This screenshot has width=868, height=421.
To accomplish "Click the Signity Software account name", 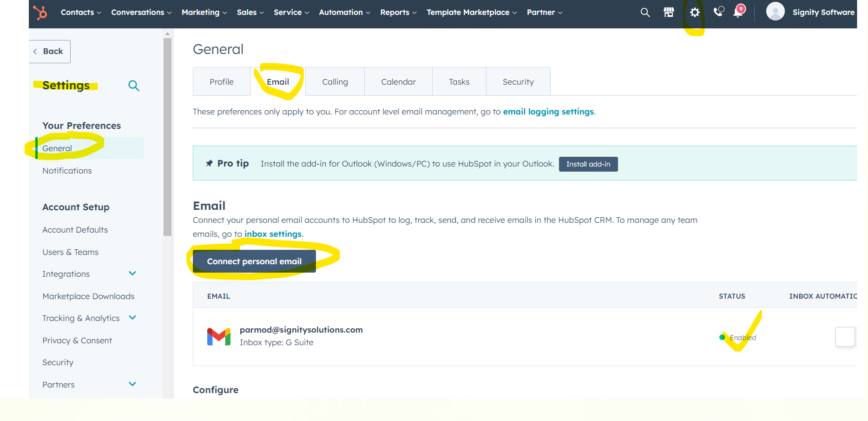I will click(823, 13).
